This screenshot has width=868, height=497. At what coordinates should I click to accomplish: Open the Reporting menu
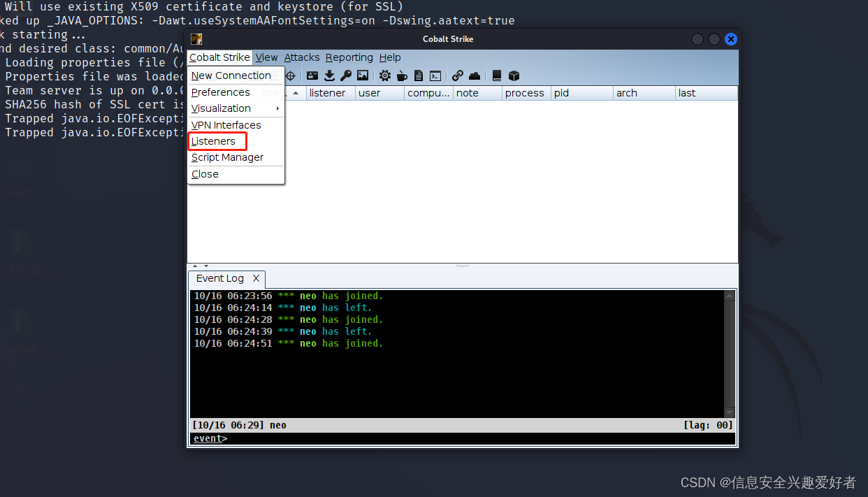pyautogui.click(x=349, y=57)
